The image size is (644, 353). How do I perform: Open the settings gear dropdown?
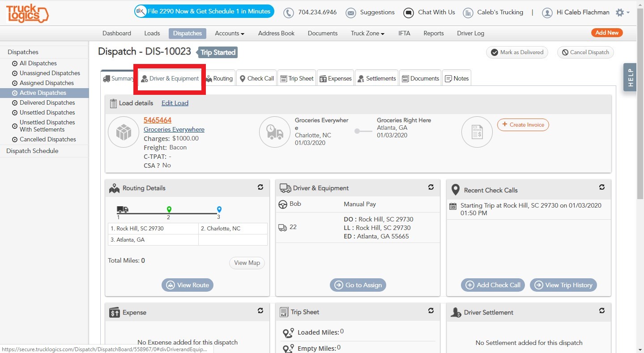[623, 13]
